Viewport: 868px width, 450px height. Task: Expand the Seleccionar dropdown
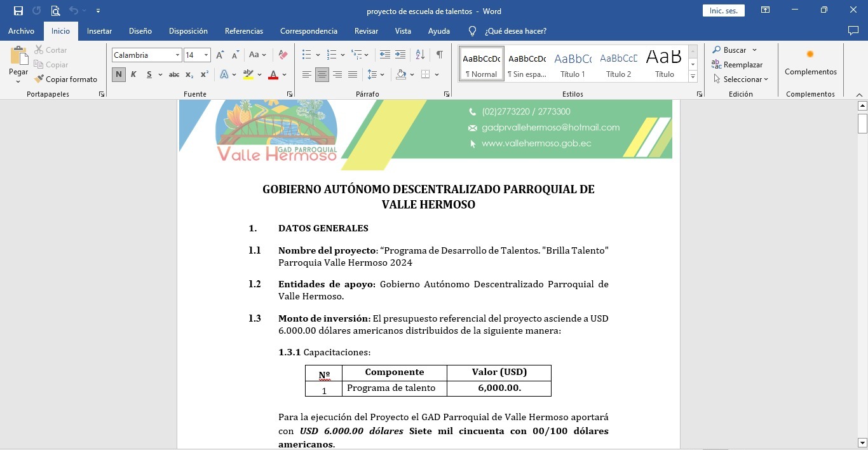741,79
